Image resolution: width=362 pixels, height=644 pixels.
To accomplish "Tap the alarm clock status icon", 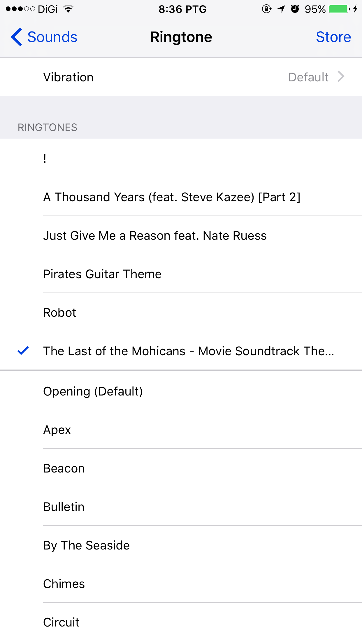I will click(x=296, y=9).
